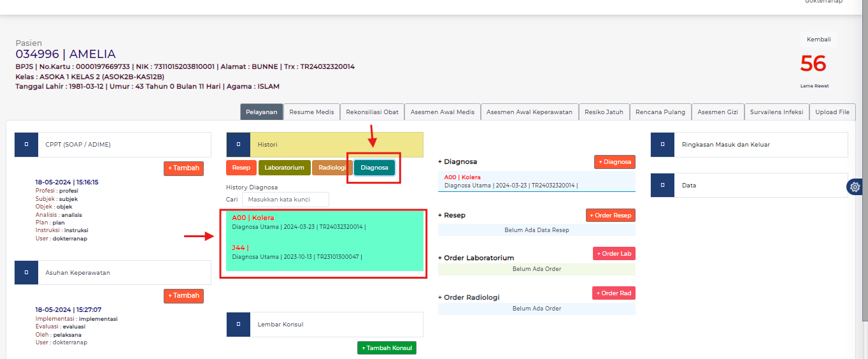868x359 pixels.
Task: Click the Histori panel square icon
Action: click(238, 145)
